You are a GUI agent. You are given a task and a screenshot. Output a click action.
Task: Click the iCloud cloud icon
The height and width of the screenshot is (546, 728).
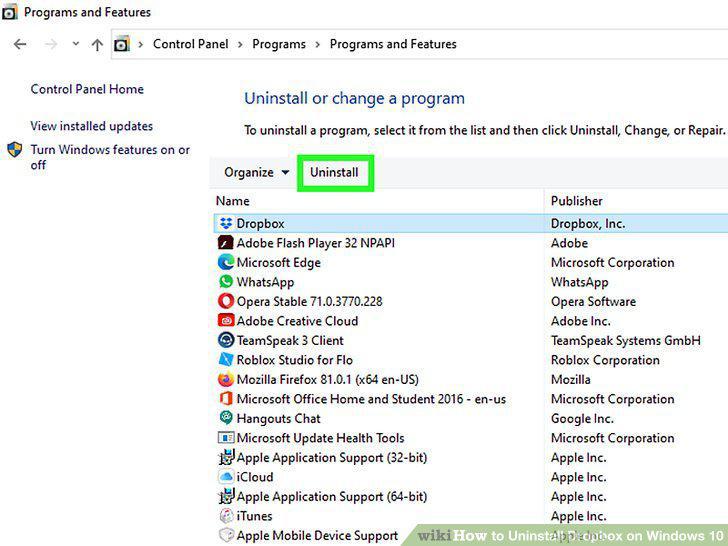pos(226,477)
